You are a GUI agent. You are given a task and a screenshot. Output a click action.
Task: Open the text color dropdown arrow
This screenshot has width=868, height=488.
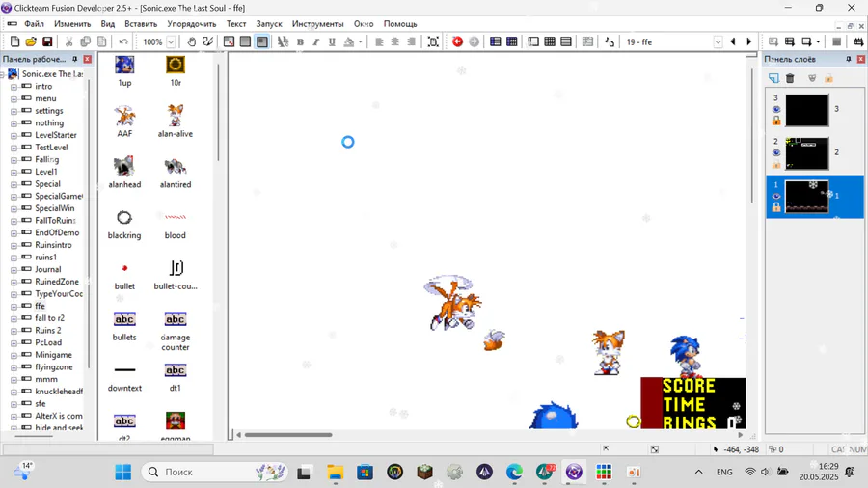point(361,42)
